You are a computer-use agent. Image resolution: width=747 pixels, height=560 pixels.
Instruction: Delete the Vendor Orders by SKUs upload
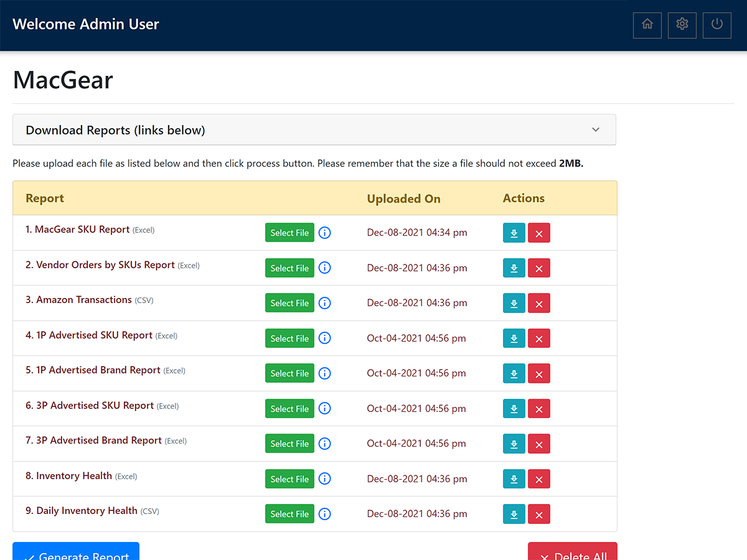point(539,268)
